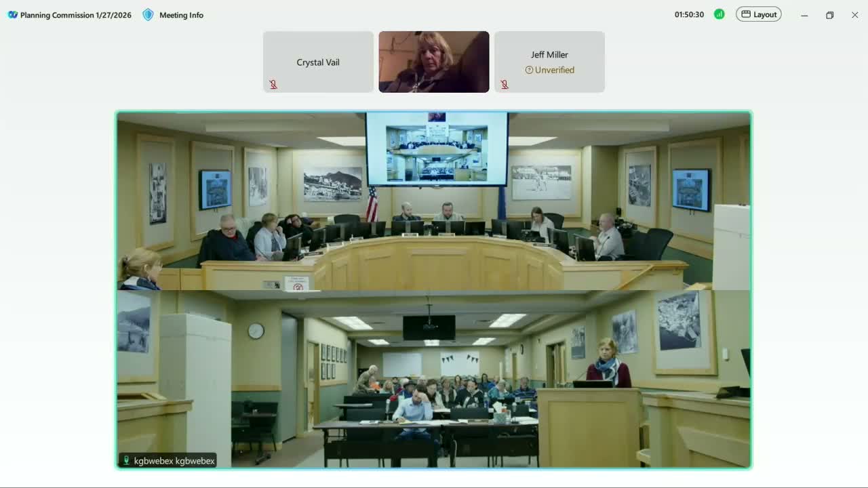Check the green network quality indicator icon
This screenshot has height=488, width=868.
[x=719, y=14]
